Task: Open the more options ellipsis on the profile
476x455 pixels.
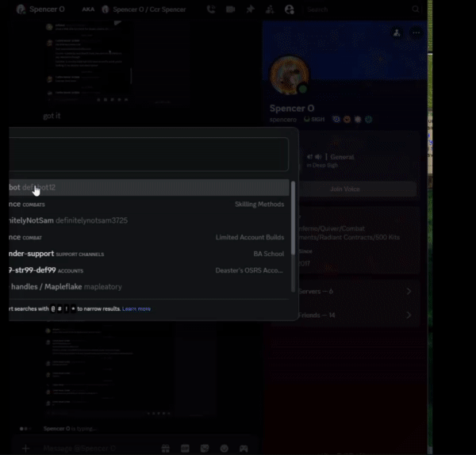Action: [416, 33]
